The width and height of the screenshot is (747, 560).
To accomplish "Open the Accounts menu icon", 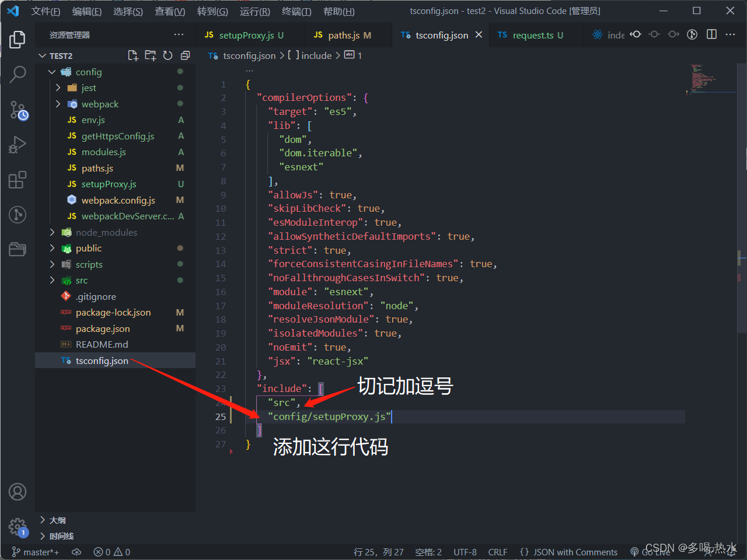I will pyautogui.click(x=18, y=492).
